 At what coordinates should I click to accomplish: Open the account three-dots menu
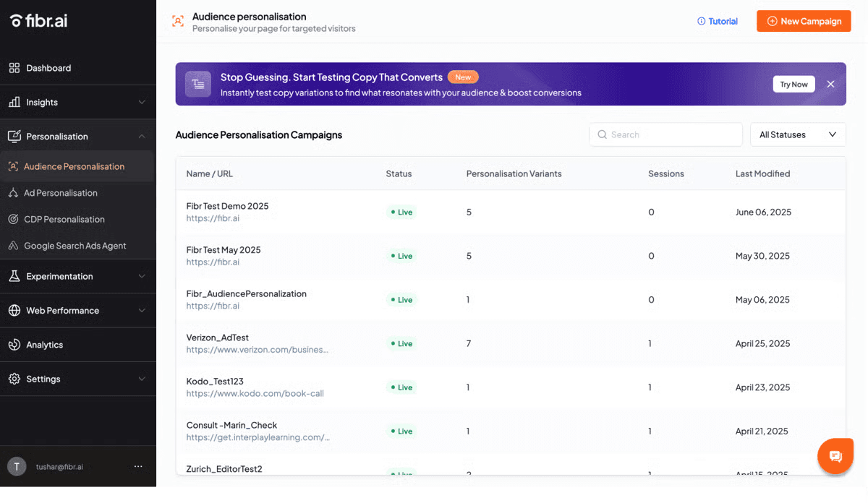click(138, 467)
